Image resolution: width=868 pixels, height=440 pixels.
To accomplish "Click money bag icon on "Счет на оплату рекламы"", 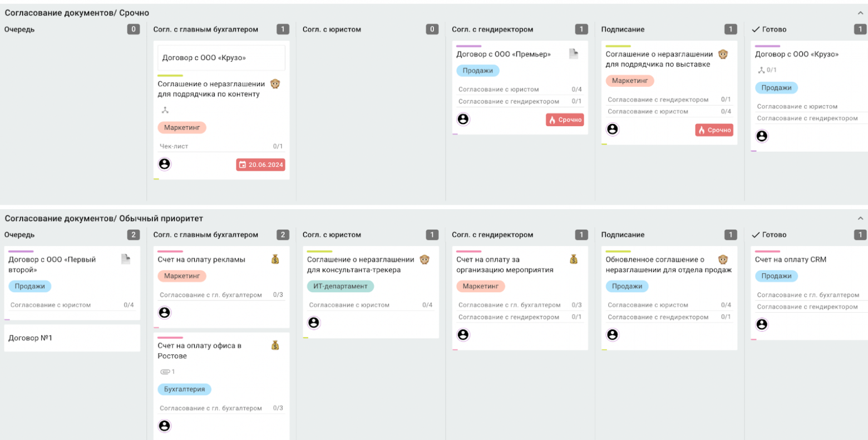I will (x=275, y=259).
